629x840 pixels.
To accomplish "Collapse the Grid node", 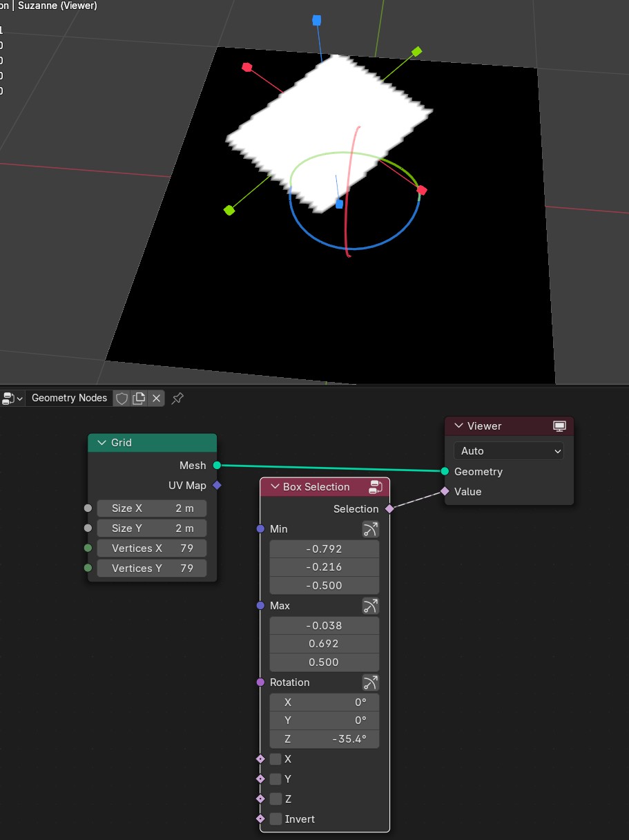I will coord(102,443).
